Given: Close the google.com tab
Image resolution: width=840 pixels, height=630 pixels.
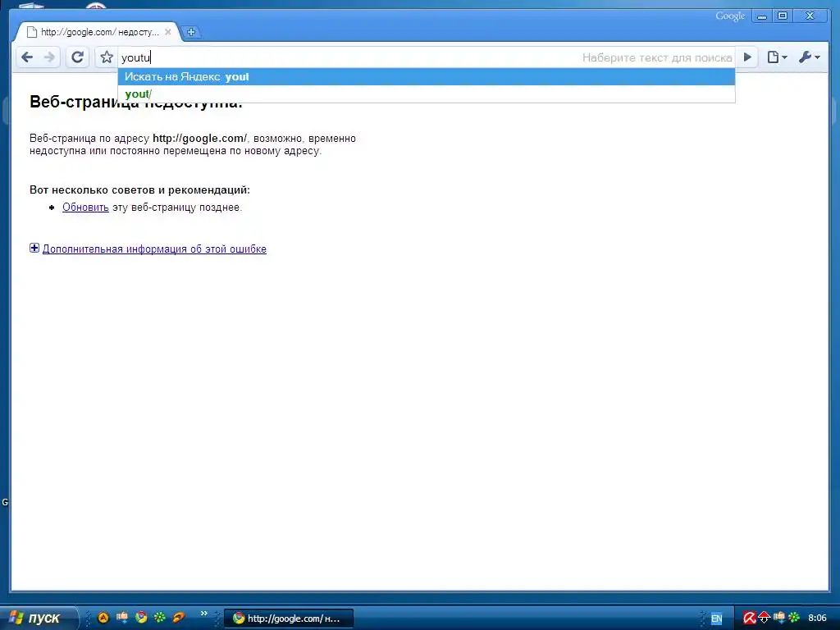Looking at the screenshot, I should tap(167, 32).
